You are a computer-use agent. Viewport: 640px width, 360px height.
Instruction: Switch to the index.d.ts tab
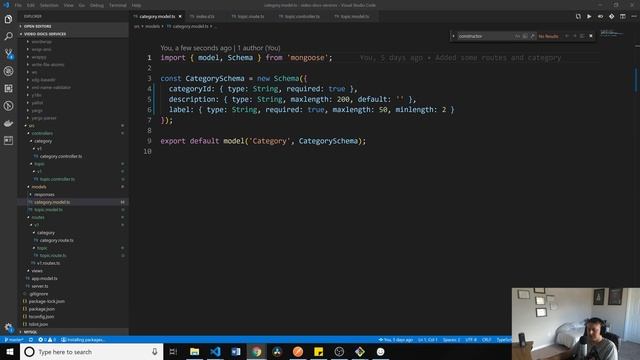[205, 17]
